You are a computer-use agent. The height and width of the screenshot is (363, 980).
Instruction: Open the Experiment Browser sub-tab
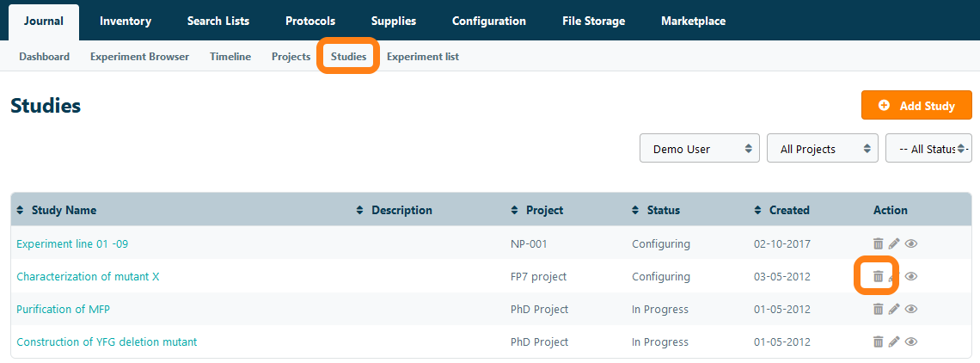click(x=139, y=57)
